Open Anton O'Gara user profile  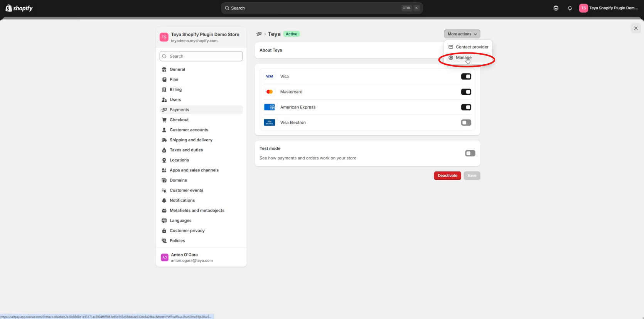click(201, 257)
